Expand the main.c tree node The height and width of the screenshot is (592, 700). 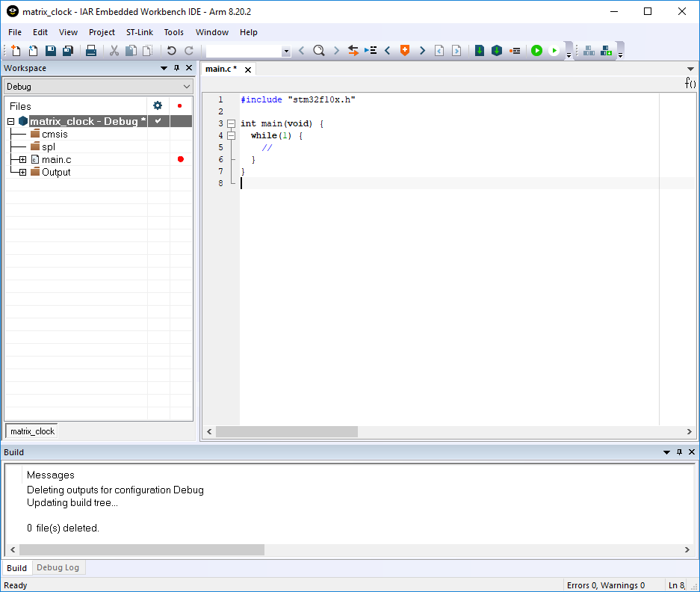click(x=22, y=159)
